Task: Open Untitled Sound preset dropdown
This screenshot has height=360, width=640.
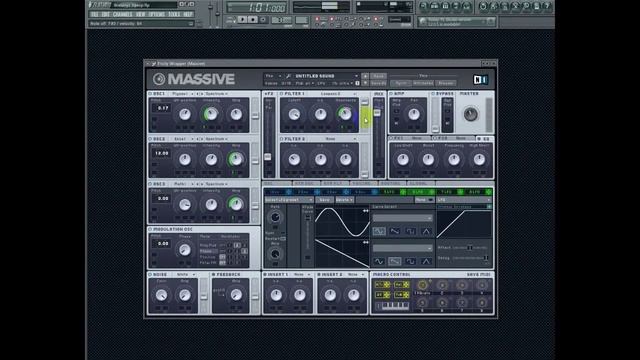Action: coord(326,76)
